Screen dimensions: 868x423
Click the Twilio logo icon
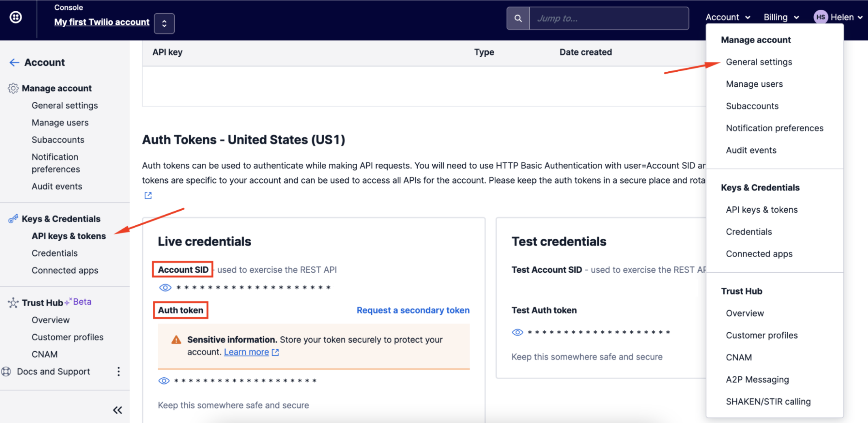click(x=16, y=17)
